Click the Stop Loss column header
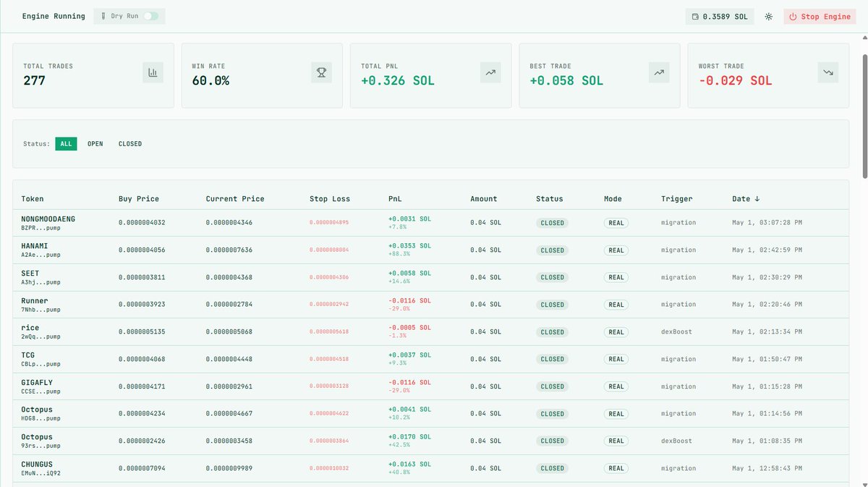Screen dimensions: 868x487 pyautogui.click(x=330, y=199)
